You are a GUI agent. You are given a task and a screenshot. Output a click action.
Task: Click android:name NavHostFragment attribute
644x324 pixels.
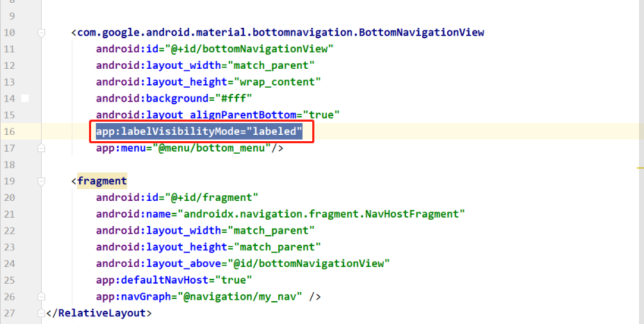point(280,214)
